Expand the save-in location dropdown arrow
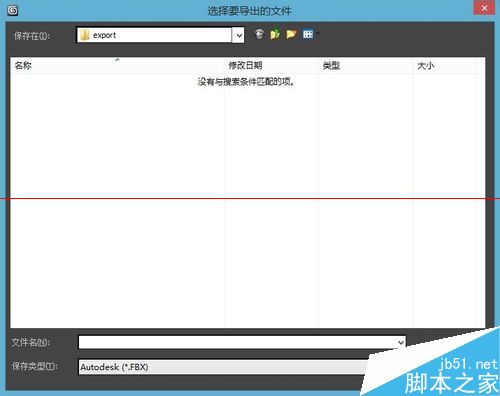The height and width of the screenshot is (396, 500). click(239, 35)
